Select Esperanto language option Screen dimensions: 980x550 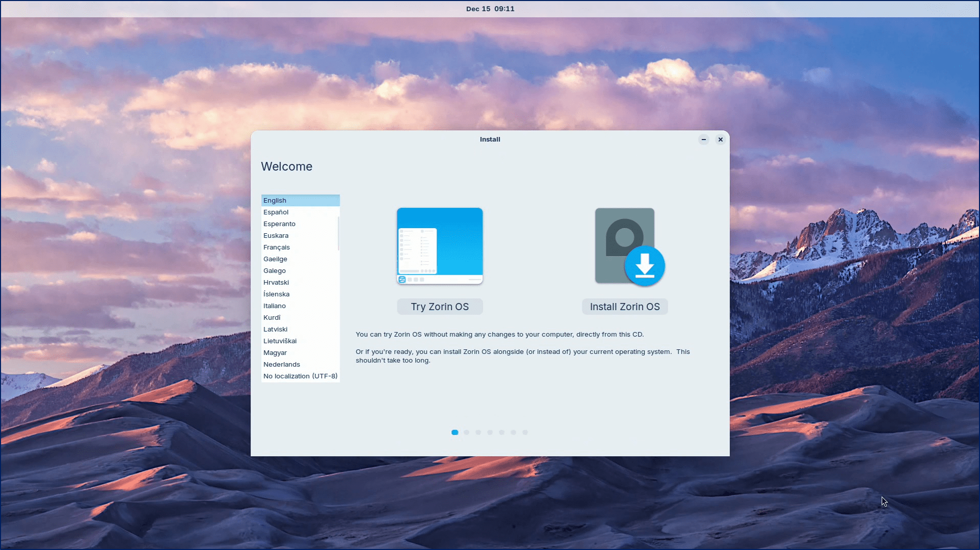coord(279,224)
